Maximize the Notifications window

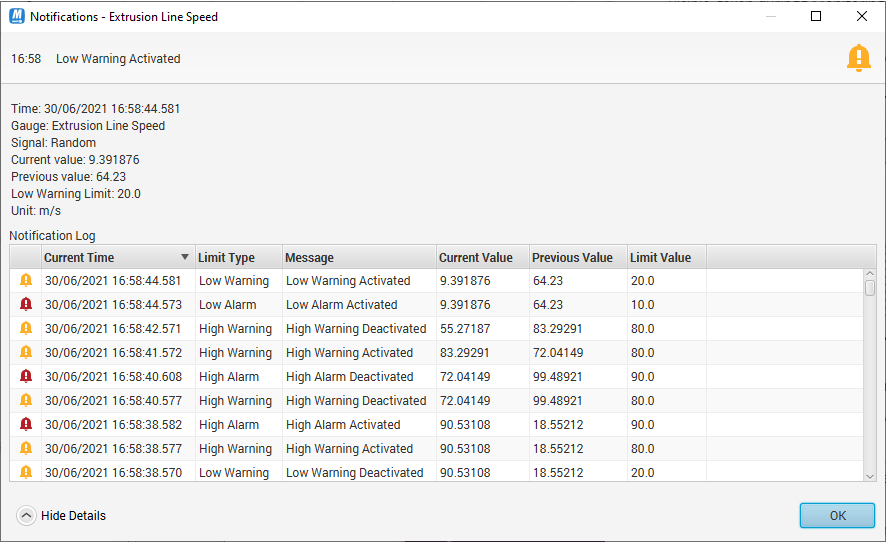coord(816,16)
